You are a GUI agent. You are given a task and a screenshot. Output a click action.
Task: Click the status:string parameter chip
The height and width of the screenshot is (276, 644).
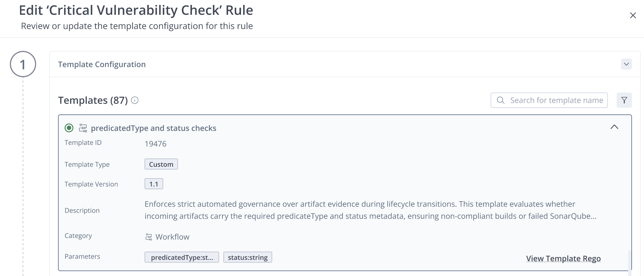(x=248, y=257)
